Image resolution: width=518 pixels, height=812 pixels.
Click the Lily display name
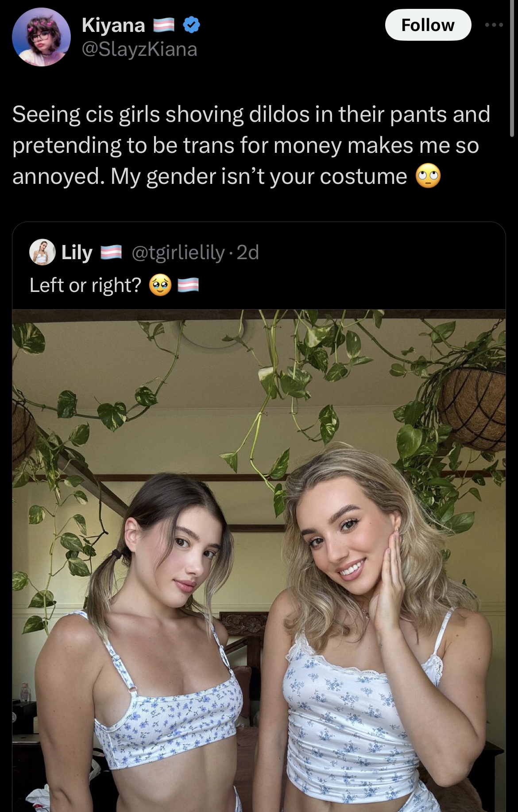click(77, 253)
